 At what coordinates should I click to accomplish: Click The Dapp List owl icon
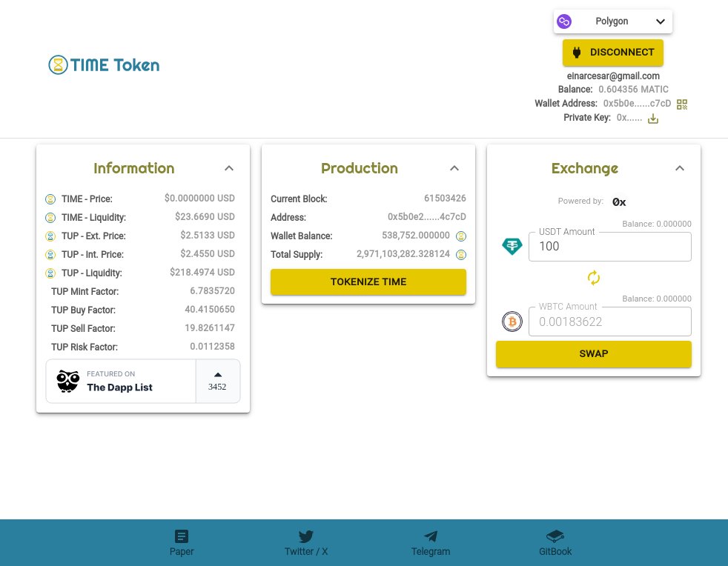67,381
